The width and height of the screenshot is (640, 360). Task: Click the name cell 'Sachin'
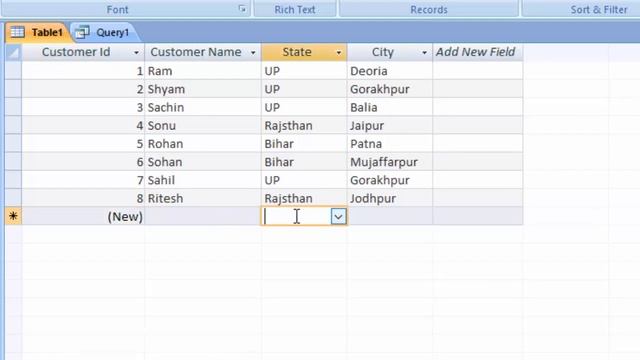[203, 107]
